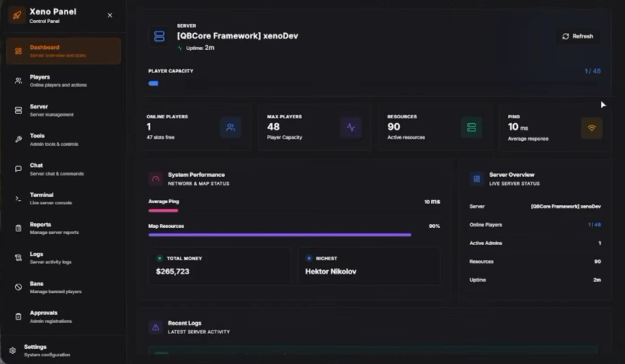Click the server name in Server Overview
The image size is (625, 364).
(566, 206)
